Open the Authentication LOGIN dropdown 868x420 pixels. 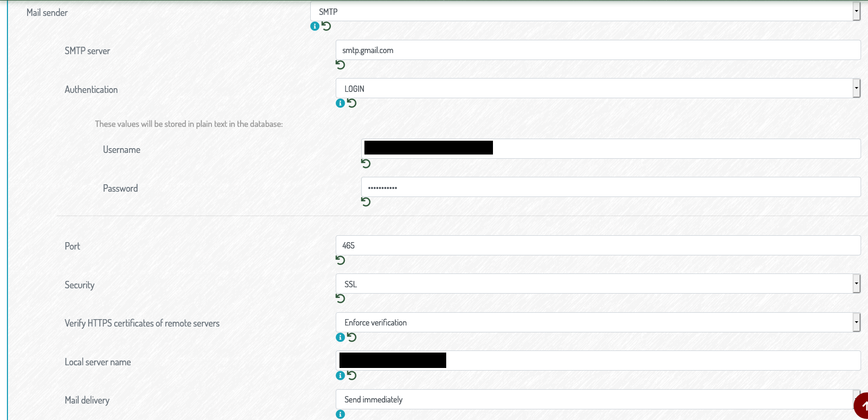tap(598, 88)
